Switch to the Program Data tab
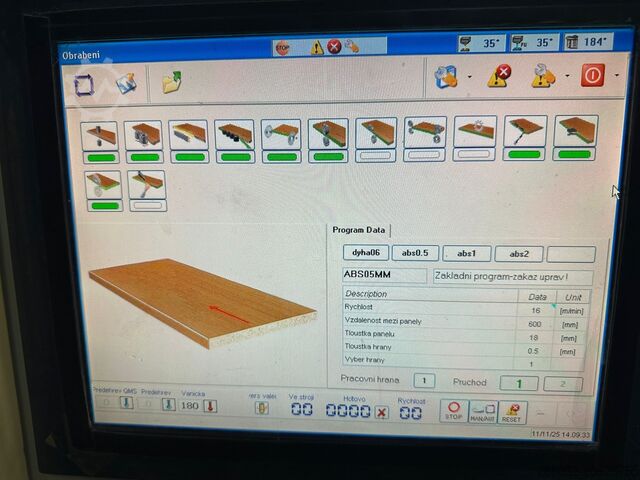This screenshot has height=480, width=640. [361, 230]
